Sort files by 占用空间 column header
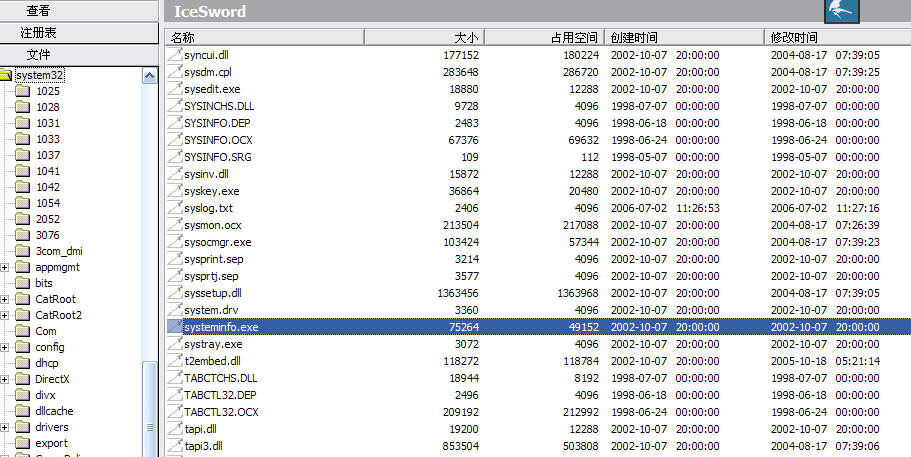Image resolution: width=911 pixels, height=457 pixels. [x=545, y=38]
